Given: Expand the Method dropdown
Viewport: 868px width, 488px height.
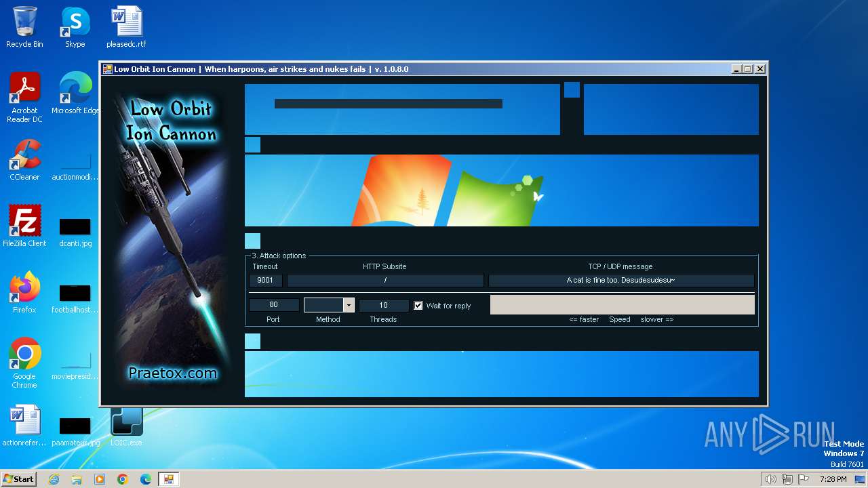Looking at the screenshot, I should pos(349,306).
